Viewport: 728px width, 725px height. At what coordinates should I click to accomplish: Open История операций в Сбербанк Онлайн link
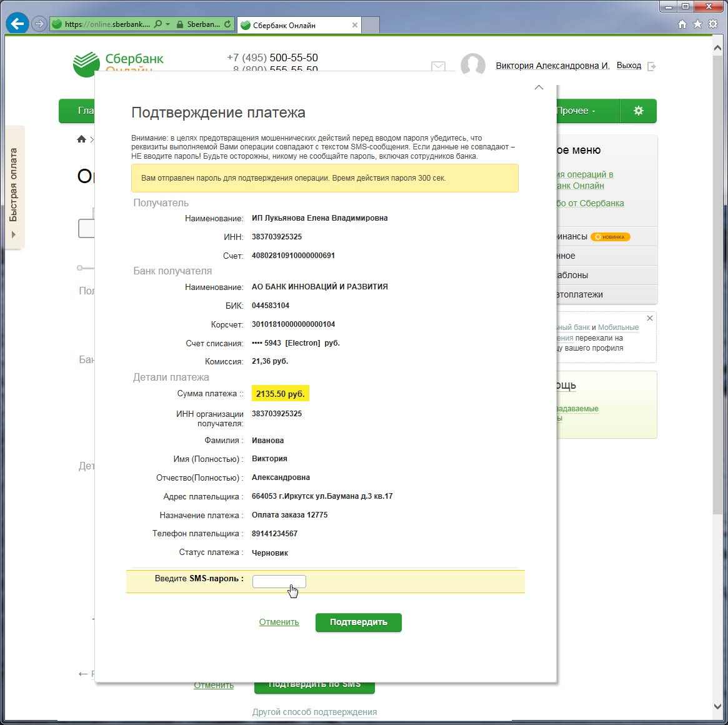pyautogui.click(x=585, y=180)
